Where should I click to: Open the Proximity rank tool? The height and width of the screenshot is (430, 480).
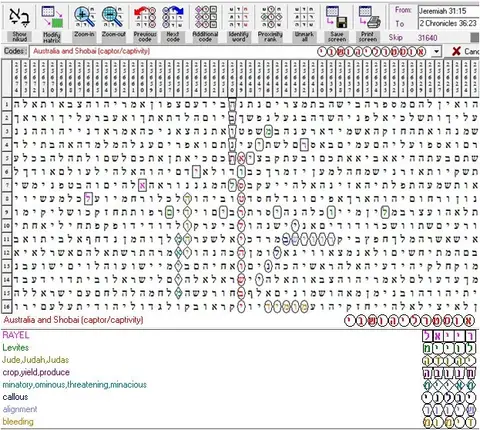[270, 18]
